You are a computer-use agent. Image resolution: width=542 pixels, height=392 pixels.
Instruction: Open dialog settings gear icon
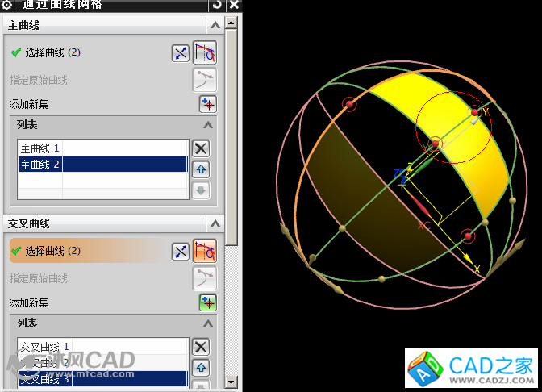(7, 5)
